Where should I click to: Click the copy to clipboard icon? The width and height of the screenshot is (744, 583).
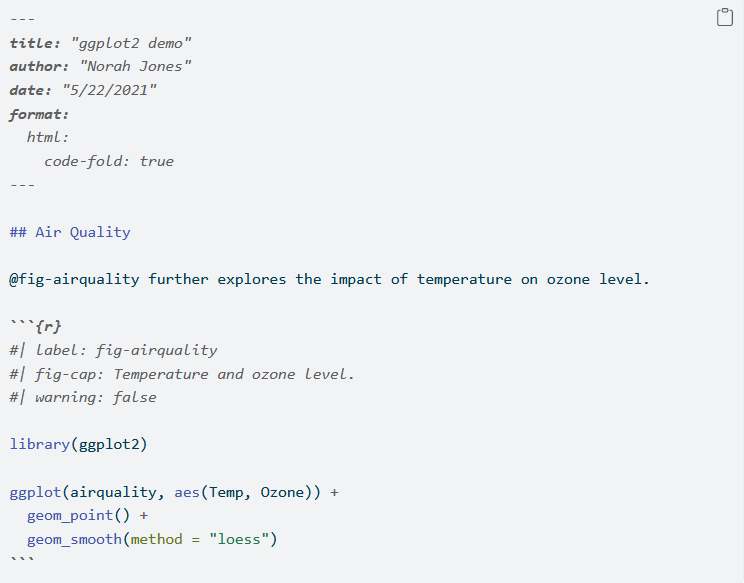[x=725, y=18]
